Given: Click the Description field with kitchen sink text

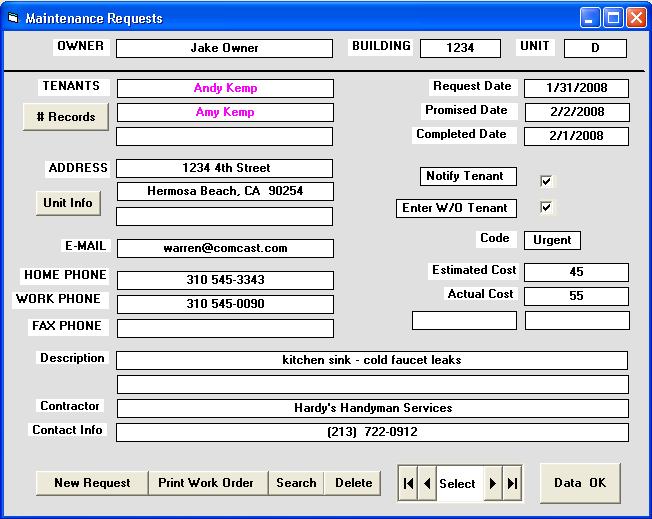Looking at the screenshot, I should coord(372,360).
